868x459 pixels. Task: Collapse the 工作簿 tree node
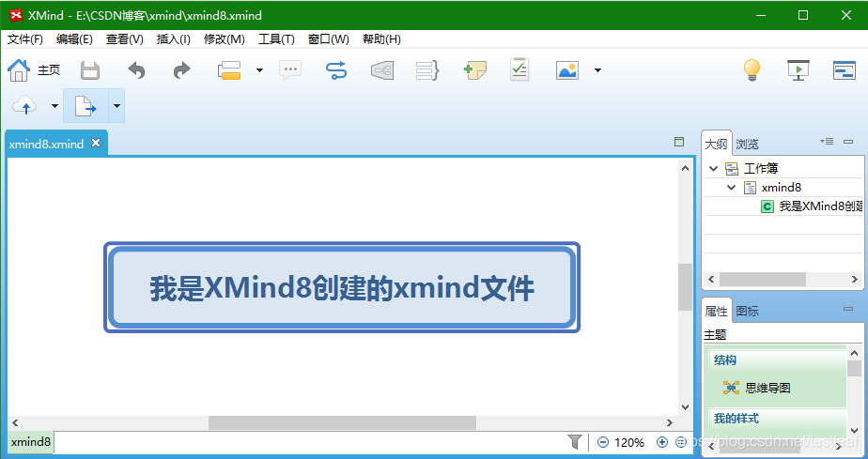[x=714, y=169]
